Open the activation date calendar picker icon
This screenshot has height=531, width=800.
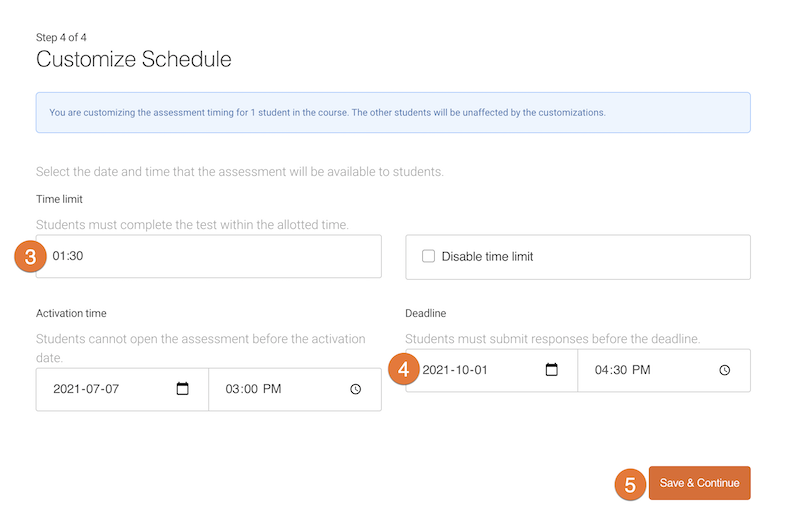tap(182, 389)
